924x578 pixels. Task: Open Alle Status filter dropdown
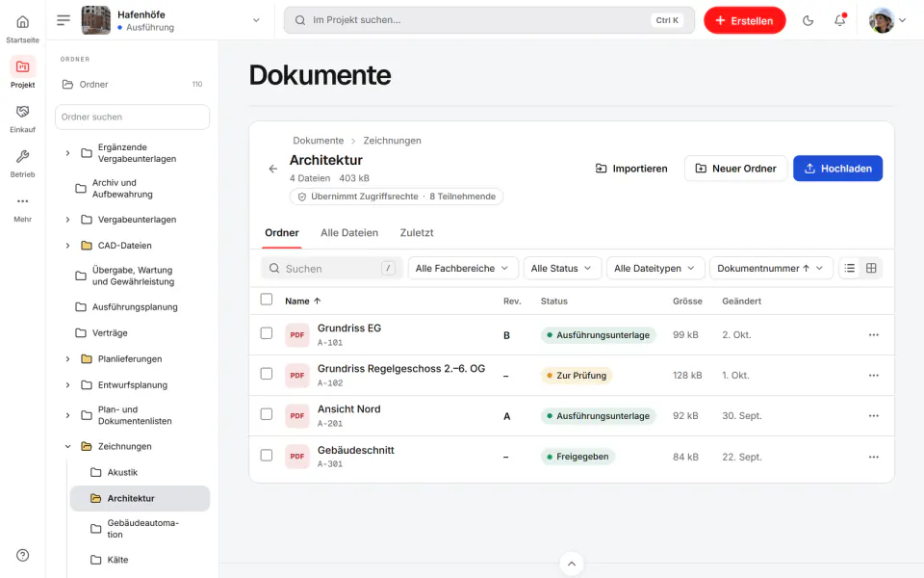[562, 269]
